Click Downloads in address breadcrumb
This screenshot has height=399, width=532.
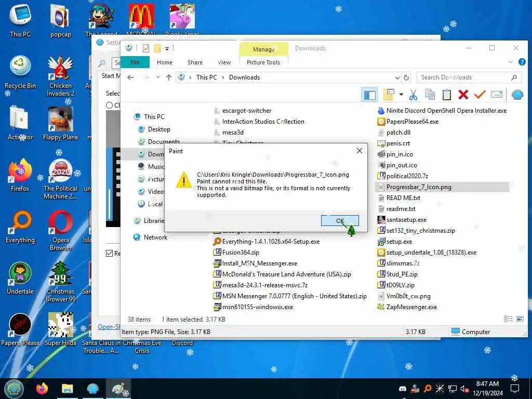point(244,77)
